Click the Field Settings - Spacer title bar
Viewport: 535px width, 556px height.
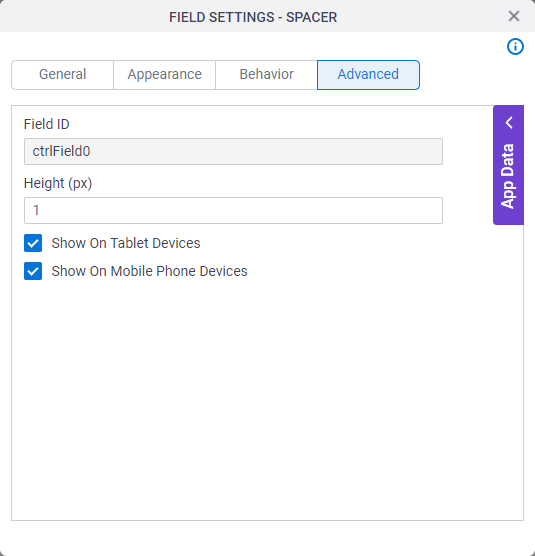[x=253, y=17]
